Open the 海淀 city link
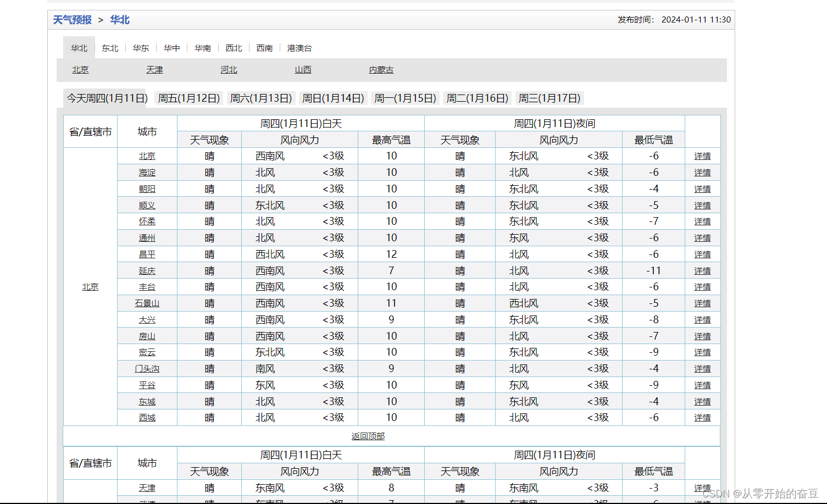 click(147, 173)
